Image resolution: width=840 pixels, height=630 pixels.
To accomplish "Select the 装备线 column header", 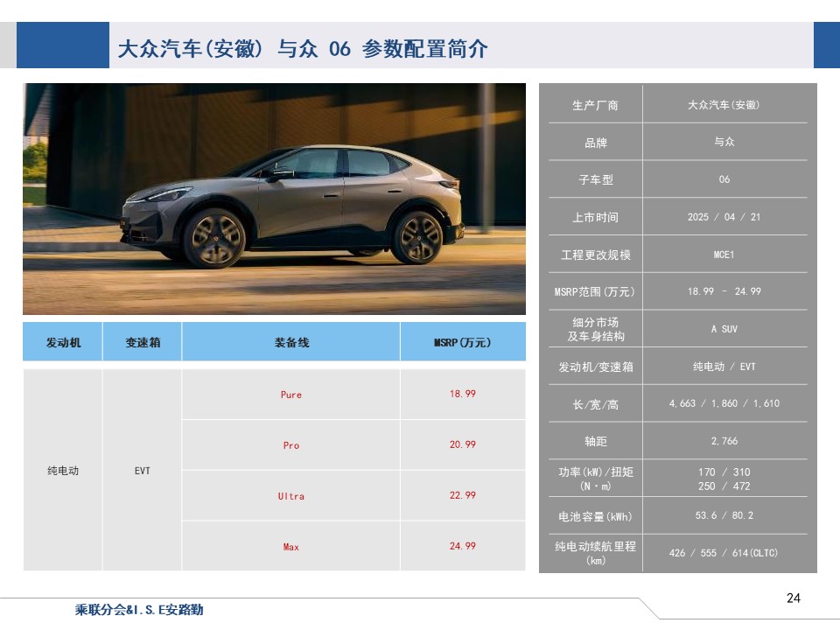I will [291, 342].
